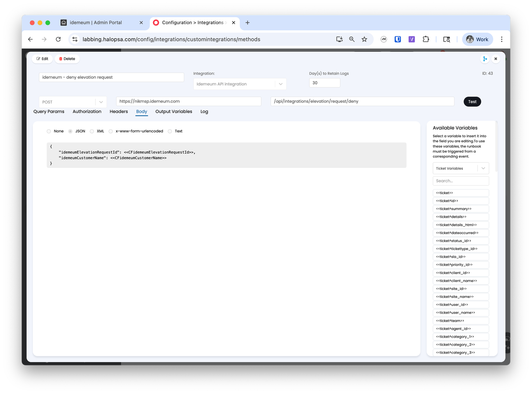
Task: Insert the <<ticket>> variable
Action: tap(461, 193)
